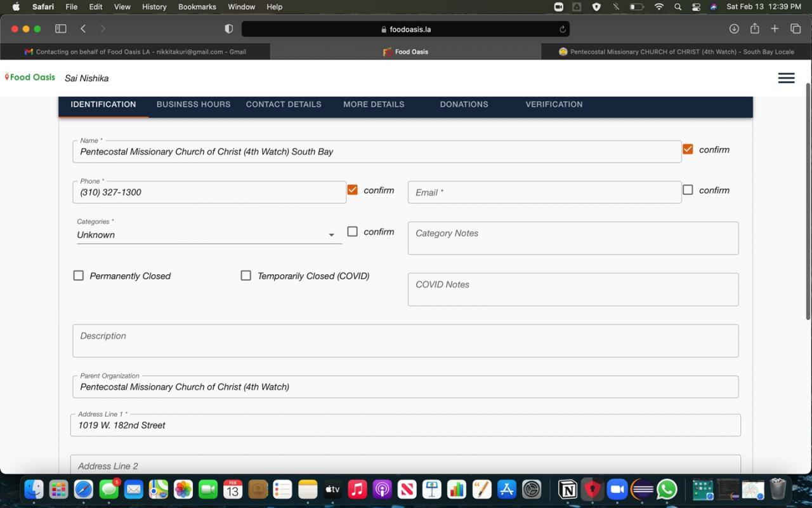Tick Temporarily Closed (COVID) checkbox
This screenshot has width=812, height=508.
246,276
